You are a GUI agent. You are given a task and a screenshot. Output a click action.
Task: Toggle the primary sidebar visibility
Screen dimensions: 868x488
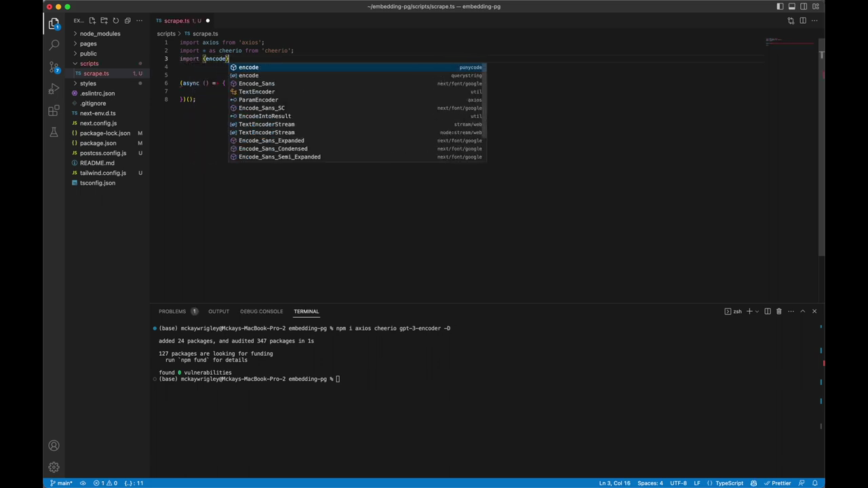[780, 7]
